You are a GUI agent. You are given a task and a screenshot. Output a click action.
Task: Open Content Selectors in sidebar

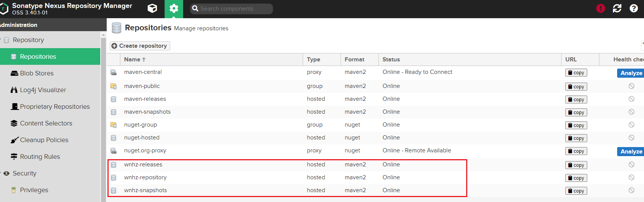[x=50, y=123]
